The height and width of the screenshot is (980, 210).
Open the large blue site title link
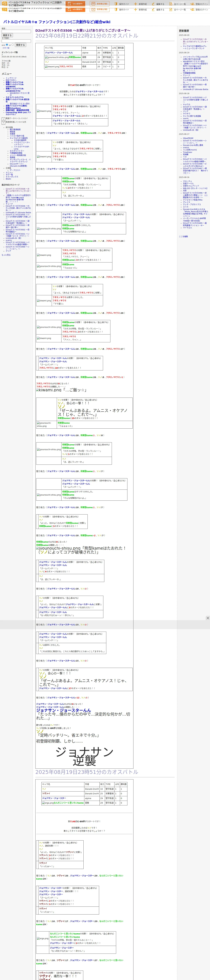coord(57,22)
